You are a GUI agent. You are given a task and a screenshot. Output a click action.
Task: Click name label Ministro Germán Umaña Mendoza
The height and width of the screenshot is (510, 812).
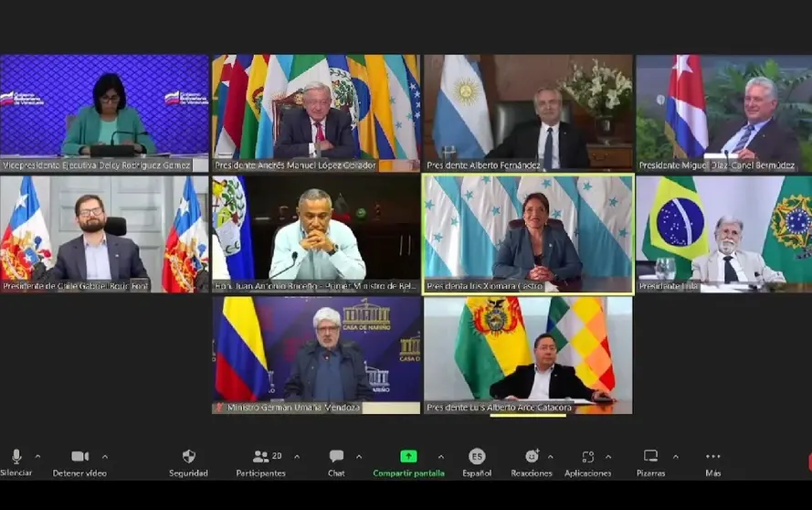coord(293,408)
